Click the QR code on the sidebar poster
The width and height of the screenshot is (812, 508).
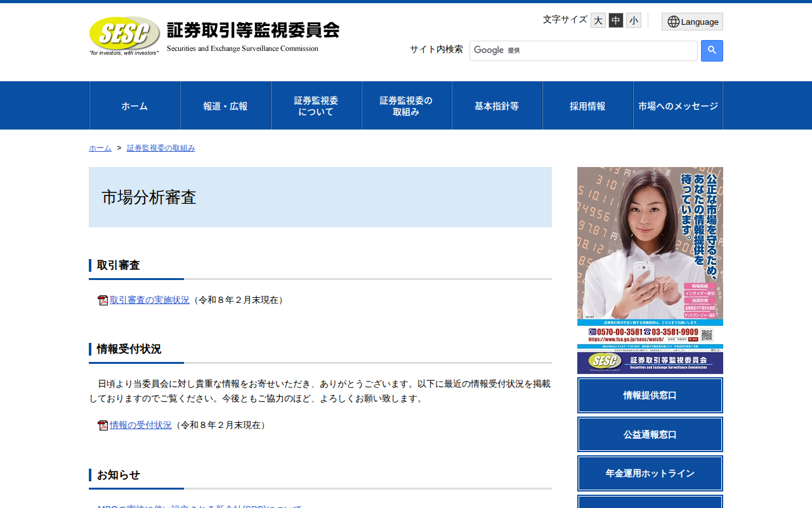707,334
